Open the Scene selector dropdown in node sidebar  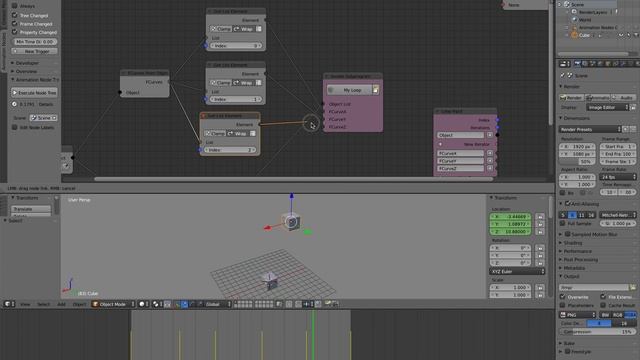43,118
